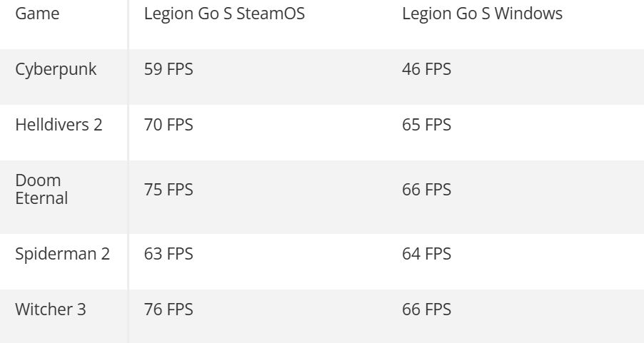Click the word Doom in the table
Viewport: 644px width, 343px height.
click(x=38, y=180)
